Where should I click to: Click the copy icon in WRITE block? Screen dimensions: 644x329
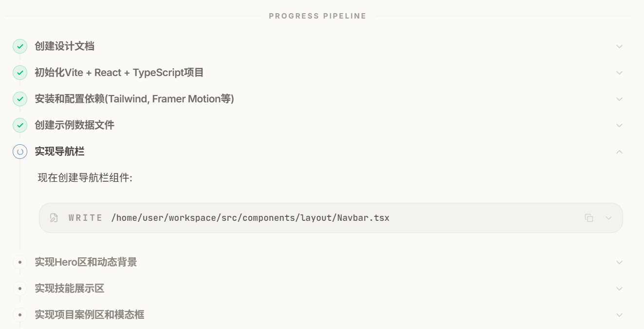[x=589, y=218]
